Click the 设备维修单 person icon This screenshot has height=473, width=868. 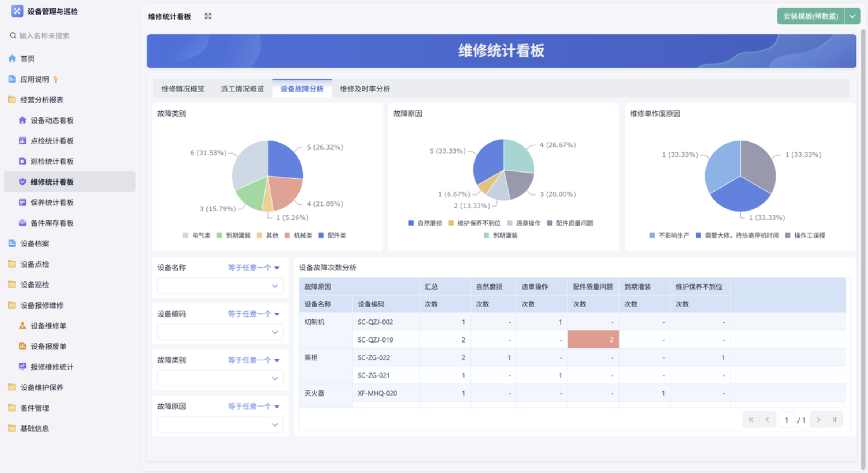[22, 326]
